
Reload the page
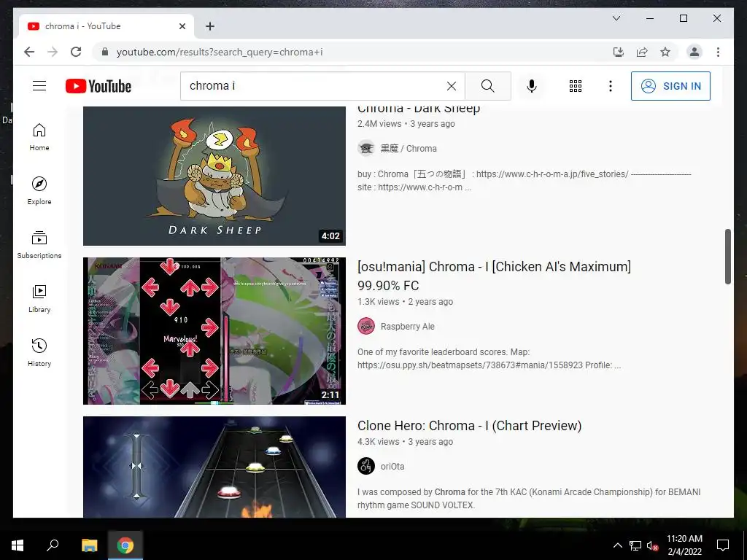tap(76, 52)
